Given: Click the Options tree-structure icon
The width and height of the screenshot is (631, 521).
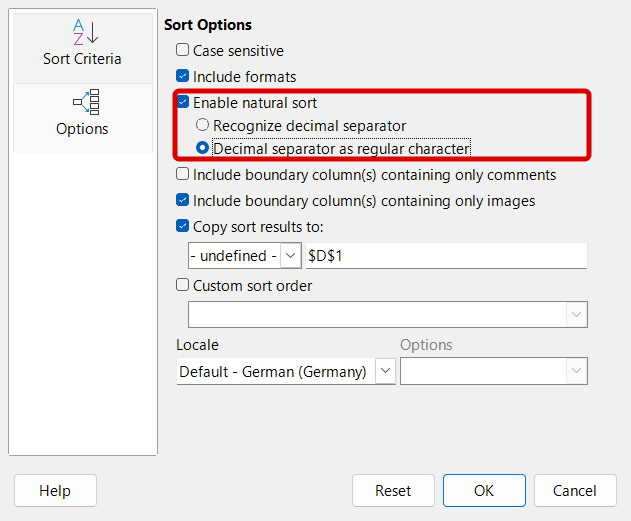Looking at the screenshot, I should click(82, 102).
